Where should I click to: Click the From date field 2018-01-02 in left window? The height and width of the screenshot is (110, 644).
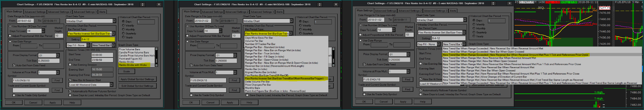(x=26, y=21)
